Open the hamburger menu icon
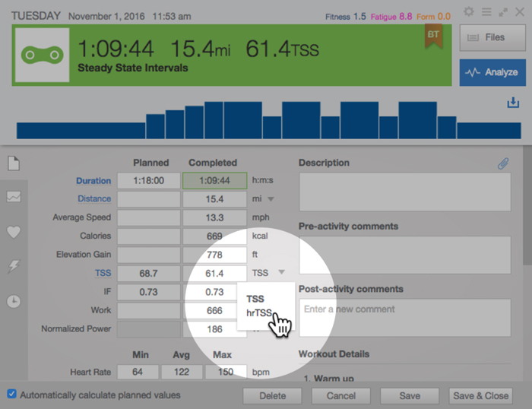The height and width of the screenshot is (409, 532). click(486, 12)
